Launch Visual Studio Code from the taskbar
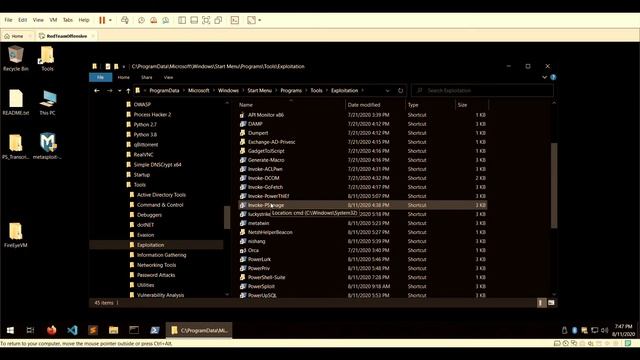 point(72,330)
